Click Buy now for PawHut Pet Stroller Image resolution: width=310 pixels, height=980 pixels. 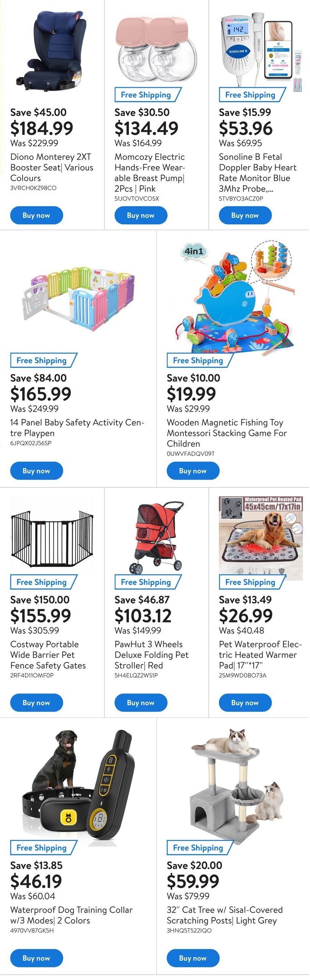[x=141, y=702]
